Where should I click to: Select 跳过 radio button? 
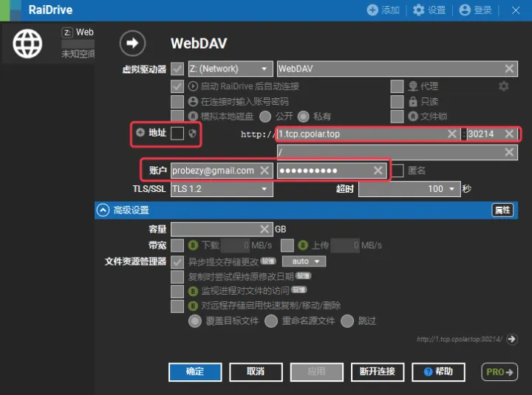click(347, 320)
